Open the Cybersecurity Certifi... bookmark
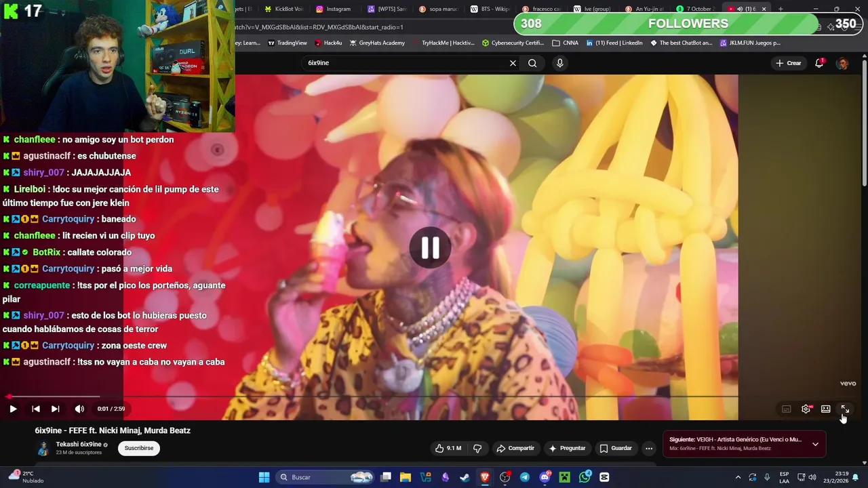Screen dimensions: 868x488 (513, 43)
